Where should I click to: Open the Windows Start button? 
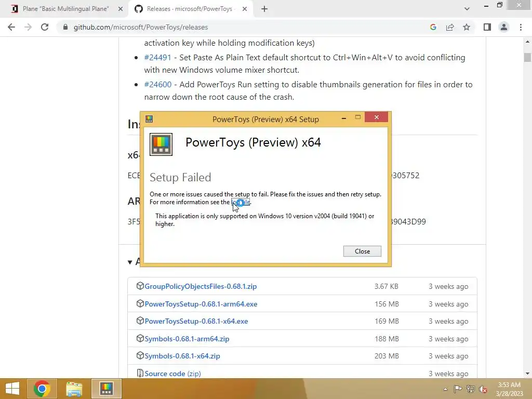click(12, 389)
